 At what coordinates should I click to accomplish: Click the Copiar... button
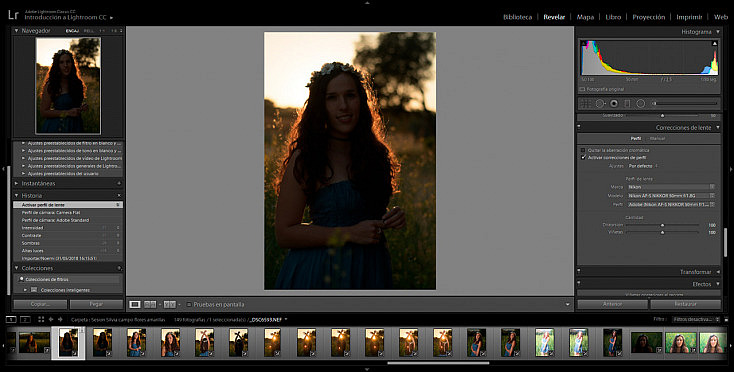click(x=40, y=304)
